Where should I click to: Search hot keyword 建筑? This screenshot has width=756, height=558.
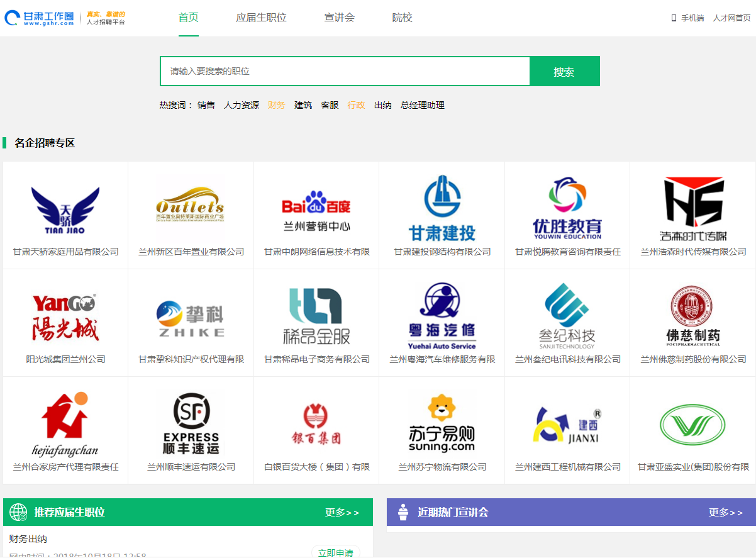coord(303,105)
